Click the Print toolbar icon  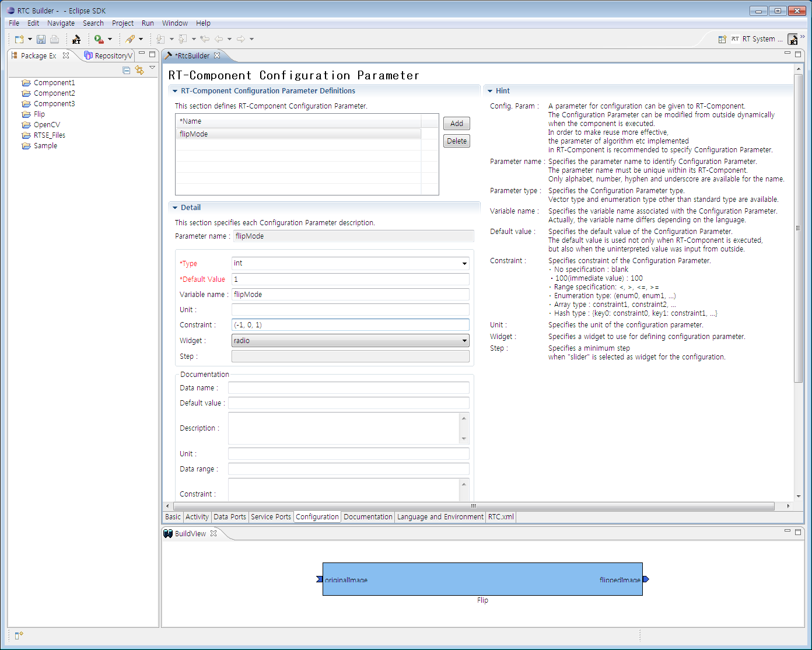(x=54, y=39)
